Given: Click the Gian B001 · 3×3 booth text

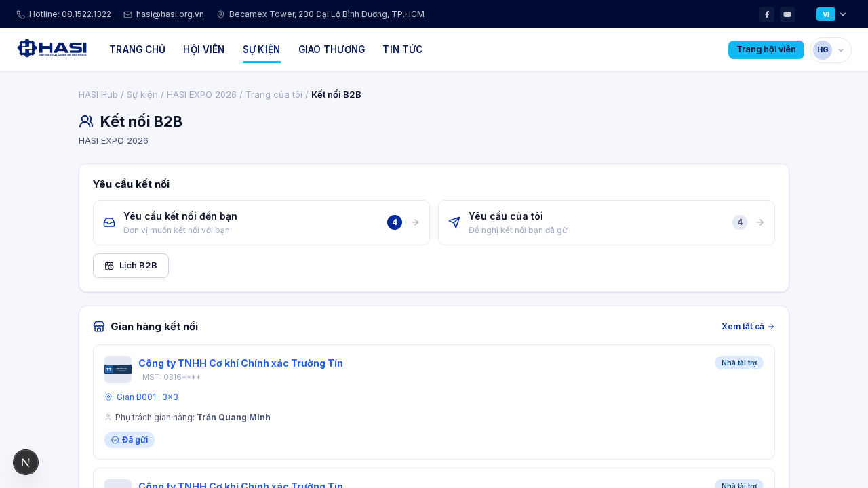Looking at the screenshot, I should pos(147,397).
